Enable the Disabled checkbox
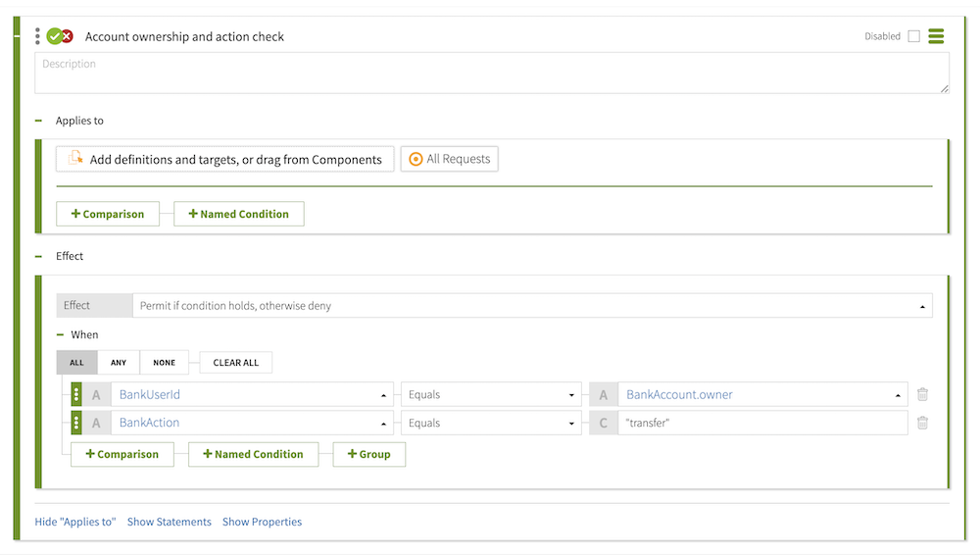This screenshot has width=980, height=555. (913, 36)
